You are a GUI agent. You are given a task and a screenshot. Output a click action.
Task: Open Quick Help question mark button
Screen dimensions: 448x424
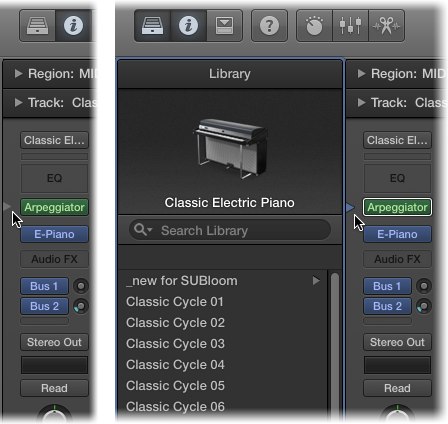tap(269, 26)
